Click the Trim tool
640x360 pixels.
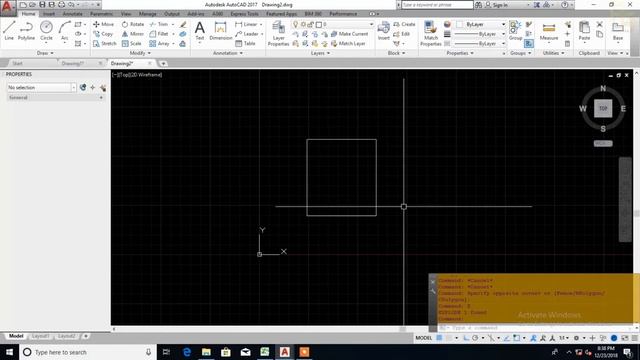(159, 24)
